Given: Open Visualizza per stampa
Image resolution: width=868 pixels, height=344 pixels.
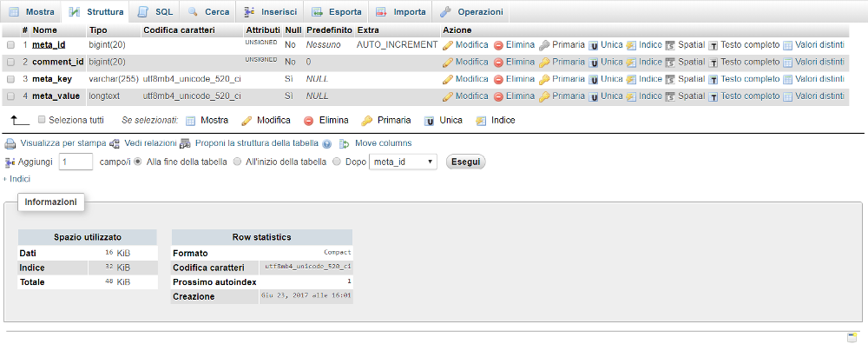Looking at the screenshot, I should [x=63, y=143].
